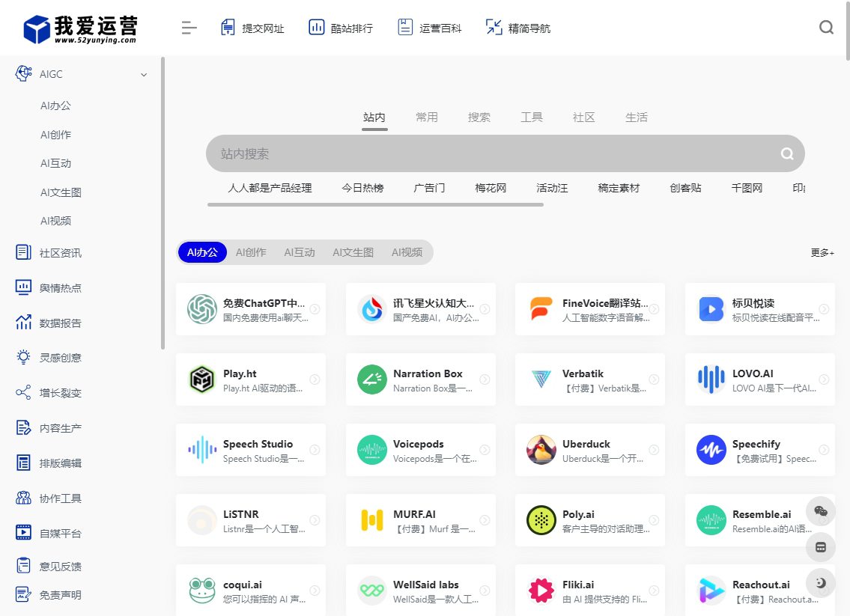Open 数据报告 chart icon
This screenshot has height=616, width=850.
point(23,323)
